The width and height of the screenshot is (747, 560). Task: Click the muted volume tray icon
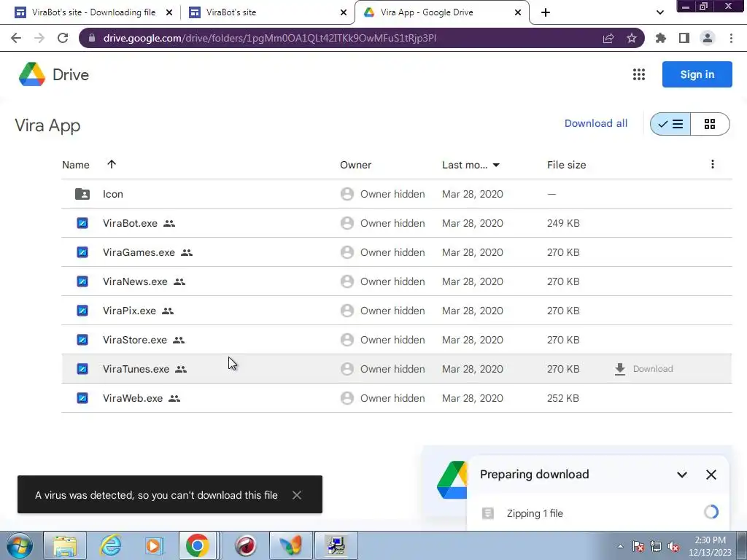coord(673,547)
